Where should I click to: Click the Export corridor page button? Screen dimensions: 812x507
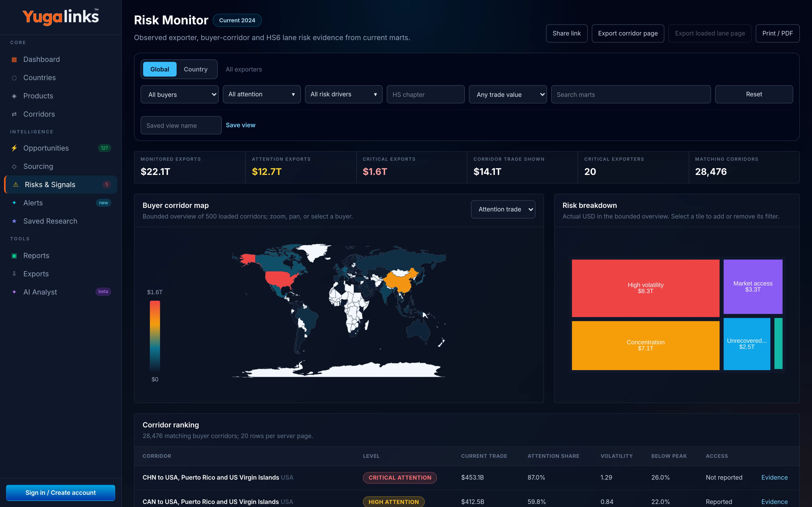[628, 34]
